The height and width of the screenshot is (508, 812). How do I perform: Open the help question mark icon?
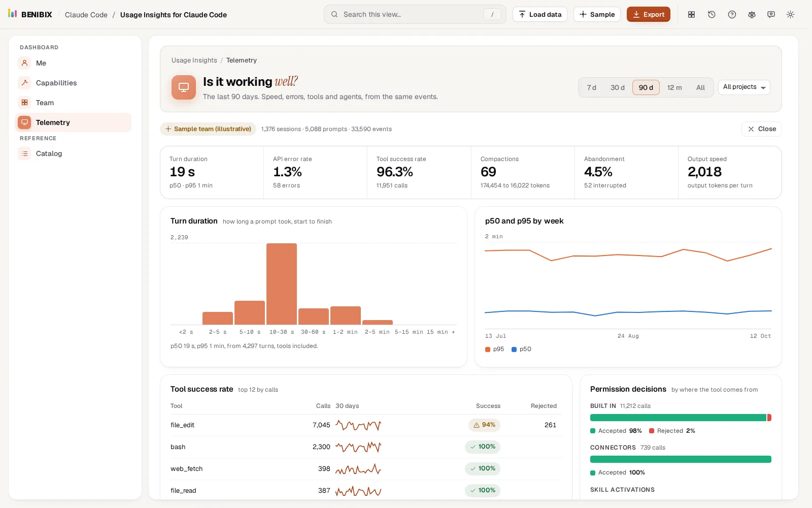tap(732, 15)
